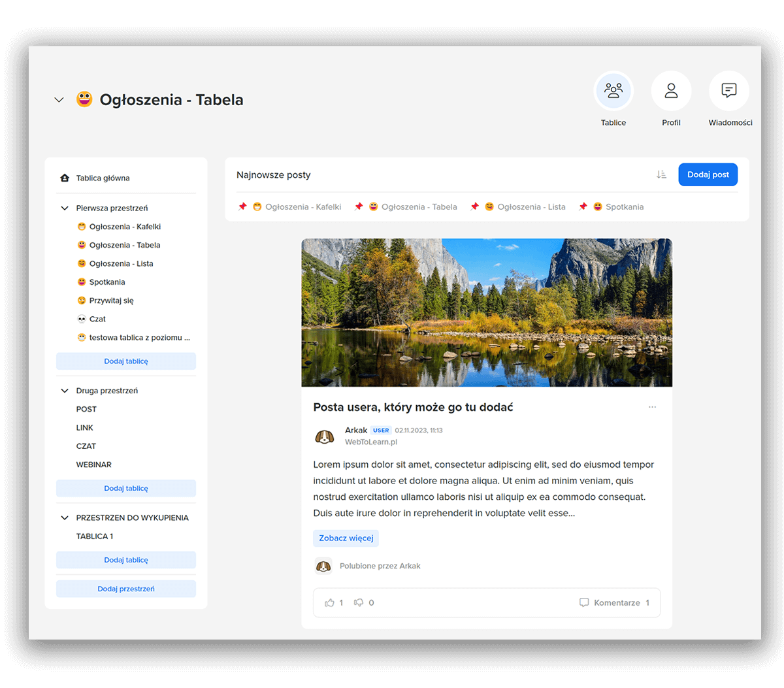784x688 pixels.
Task: Click the Tablica główna home icon
Action: (x=65, y=178)
